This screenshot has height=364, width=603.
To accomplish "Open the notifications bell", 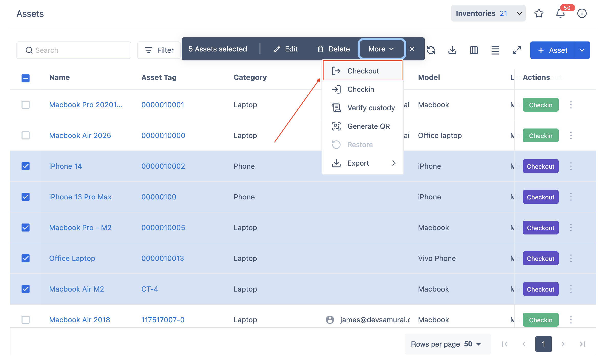I will (x=560, y=13).
